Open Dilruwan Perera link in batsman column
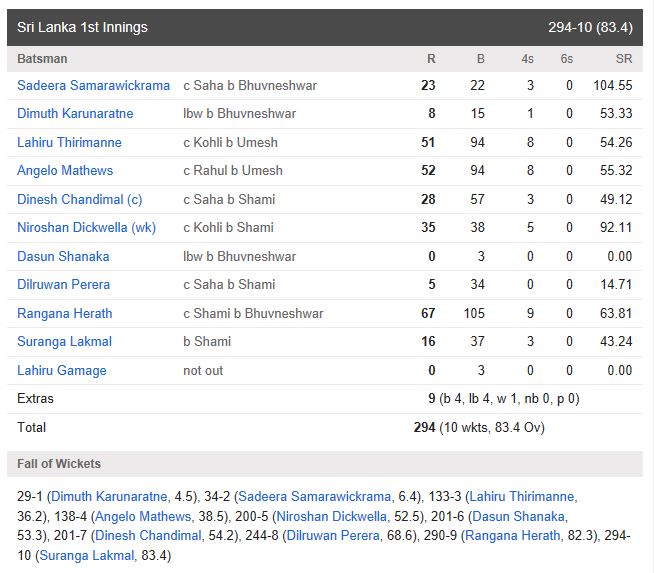 point(63,284)
